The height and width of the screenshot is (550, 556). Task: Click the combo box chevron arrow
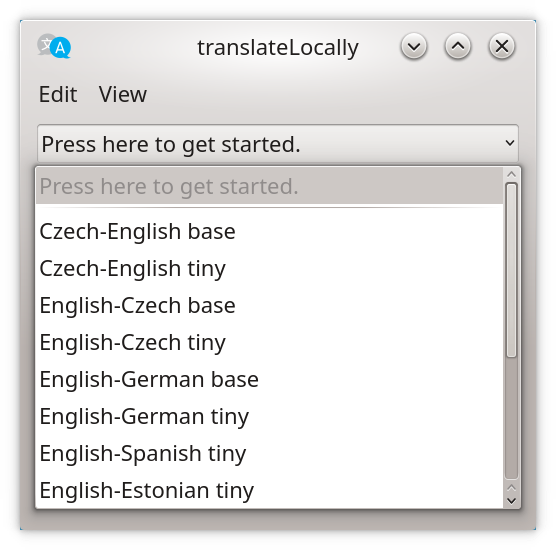(510, 143)
